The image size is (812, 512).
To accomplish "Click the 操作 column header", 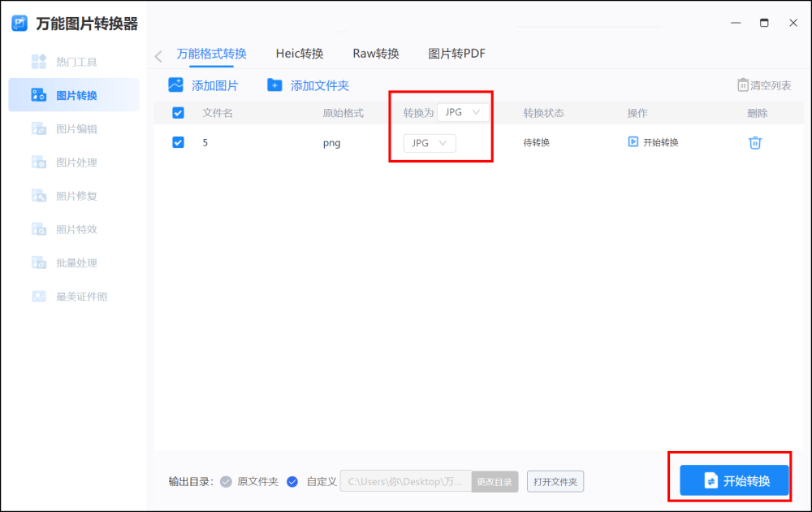I will click(637, 113).
